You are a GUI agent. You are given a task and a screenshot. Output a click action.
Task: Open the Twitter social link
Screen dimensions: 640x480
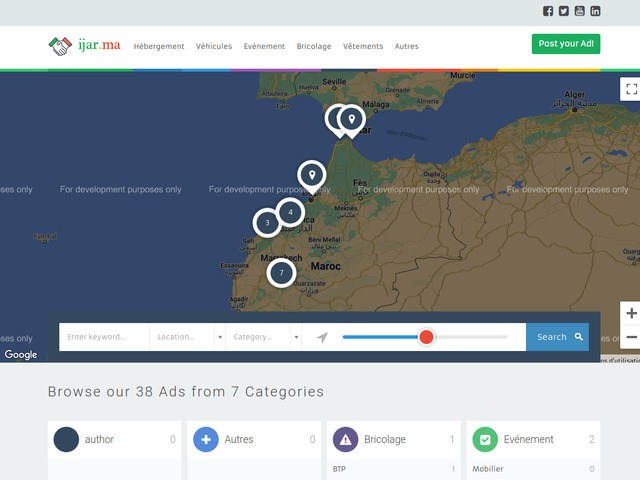click(564, 11)
